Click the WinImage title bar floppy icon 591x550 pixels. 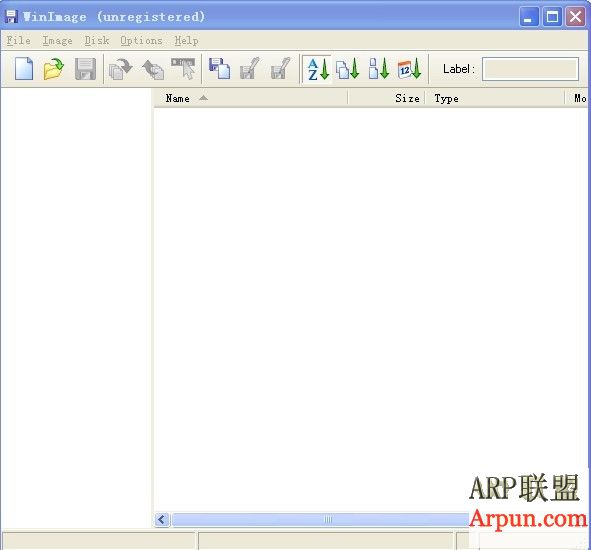tap(11, 16)
